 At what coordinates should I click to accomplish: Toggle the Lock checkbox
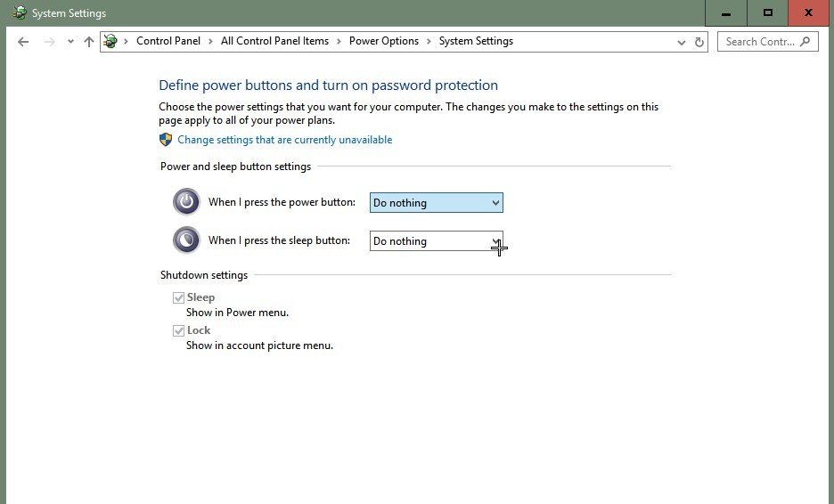pos(179,330)
